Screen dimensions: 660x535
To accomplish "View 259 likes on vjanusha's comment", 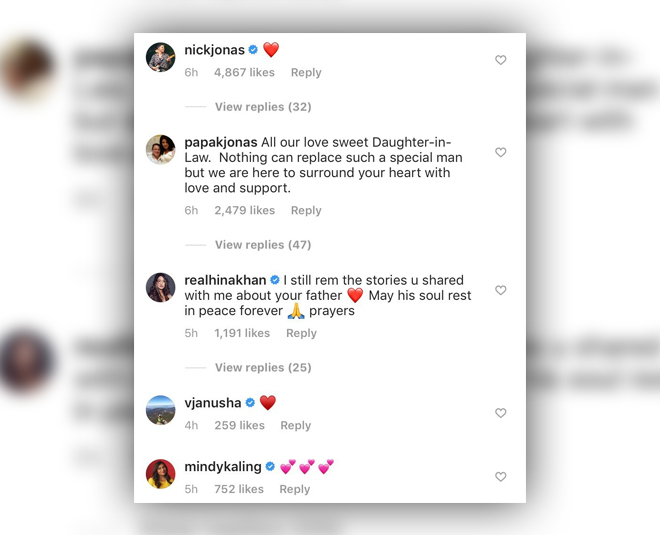I will (x=240, y=425).
